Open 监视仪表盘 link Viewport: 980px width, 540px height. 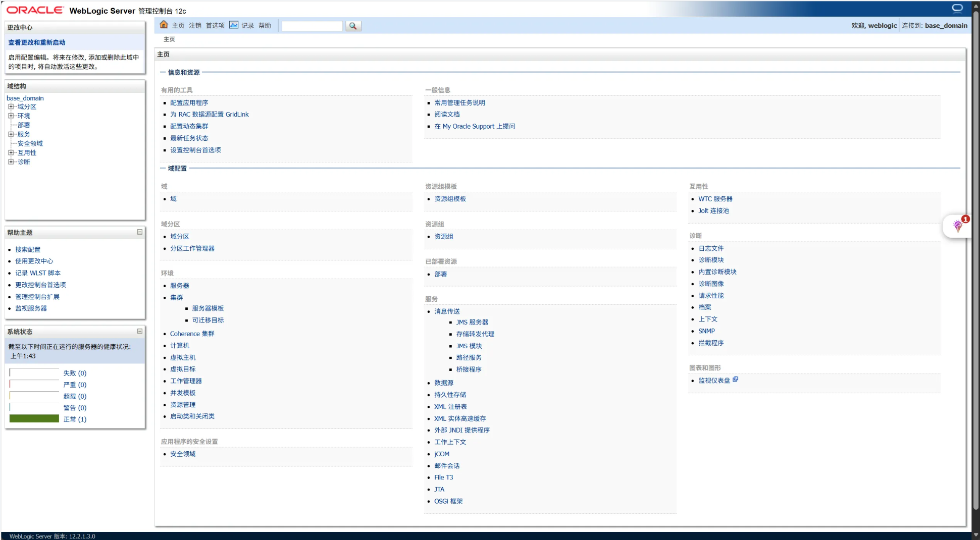[714, 381]
